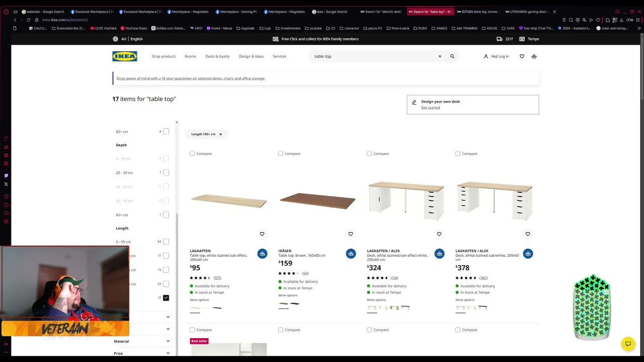
Task: Select the black variant swatch under the $378 desk
Action: pos(483,308)
